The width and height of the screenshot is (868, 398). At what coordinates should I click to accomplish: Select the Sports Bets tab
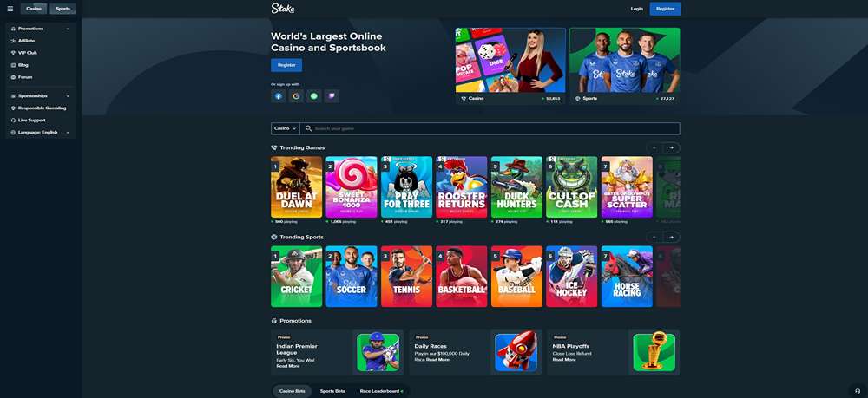coord(332,391)
